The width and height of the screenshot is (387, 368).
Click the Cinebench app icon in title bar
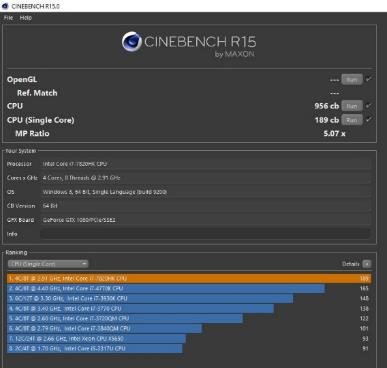coord(5,6)
